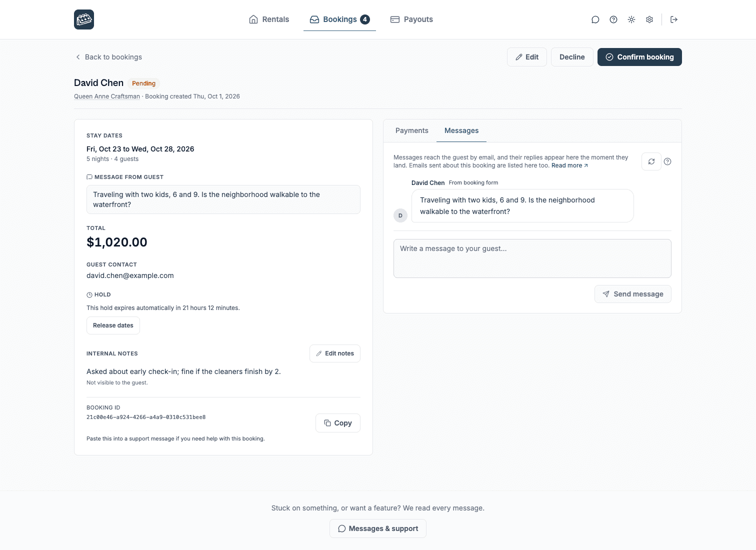Select the booking ID string text

[x=146, y=417]
